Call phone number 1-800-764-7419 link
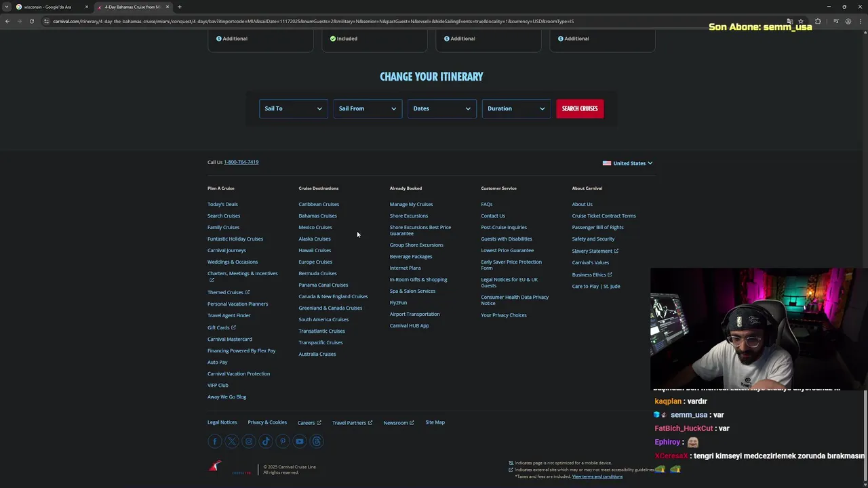 tap(241, 162)
